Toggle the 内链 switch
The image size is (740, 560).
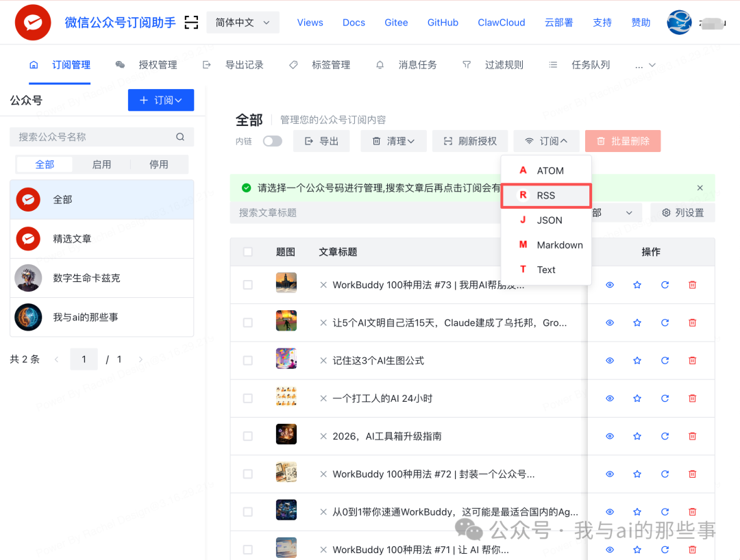[x=272, y=141]
